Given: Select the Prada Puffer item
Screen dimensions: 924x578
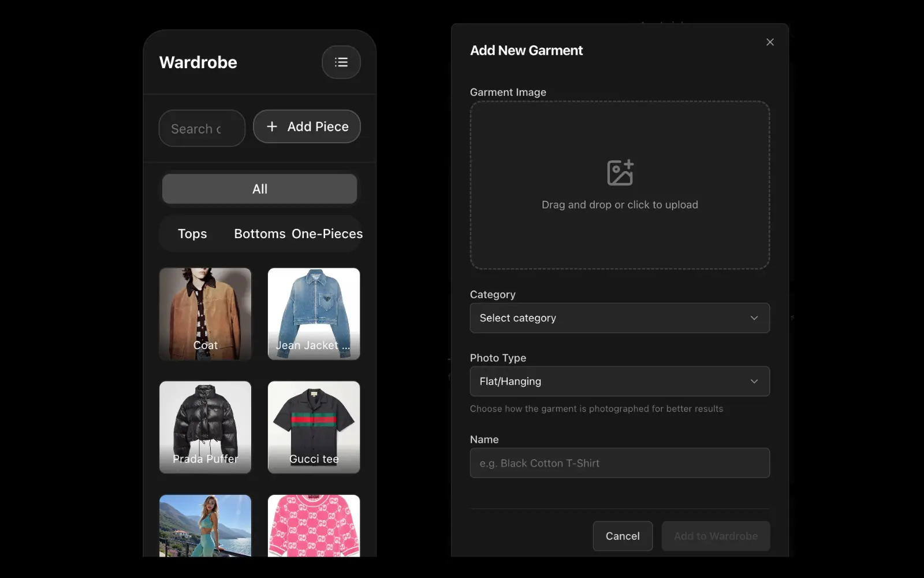Looking at the screenshot, I should (x=205, y=428).
